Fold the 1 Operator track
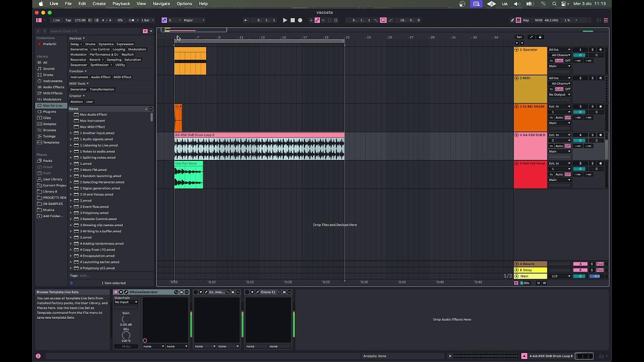Image resolution: width=644 pixels, height=362 pixels. 517,50
